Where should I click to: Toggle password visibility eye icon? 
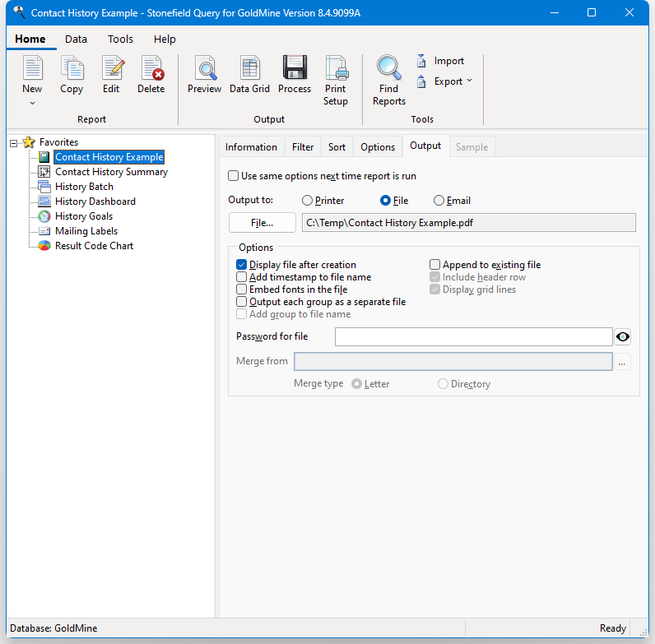622,336
